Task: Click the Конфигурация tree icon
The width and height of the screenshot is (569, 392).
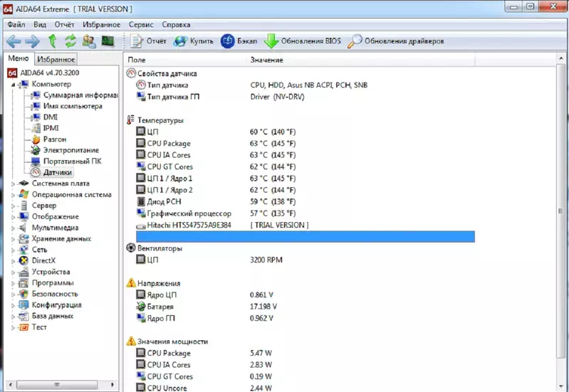Action: click(24, 305)
